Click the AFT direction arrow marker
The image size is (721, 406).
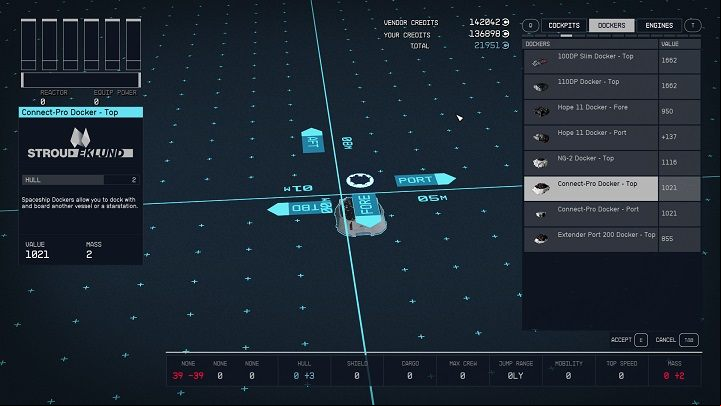(x=313, y=140)
